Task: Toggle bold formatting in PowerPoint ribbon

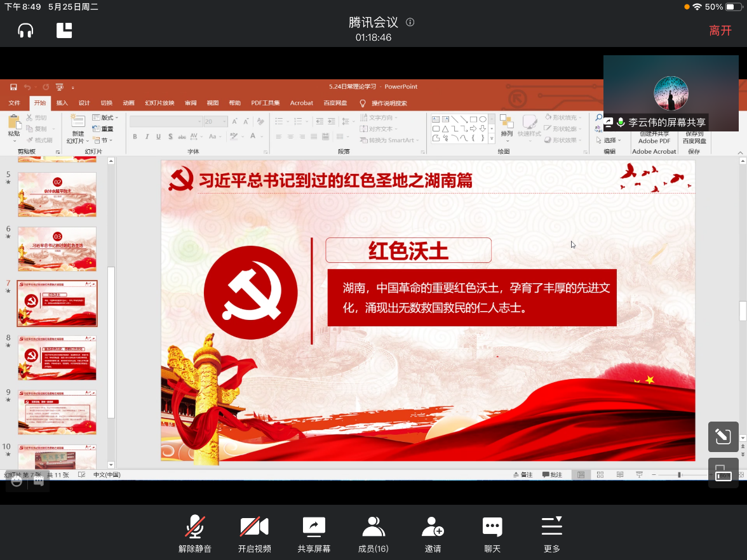Action: (x=135, y=137)
